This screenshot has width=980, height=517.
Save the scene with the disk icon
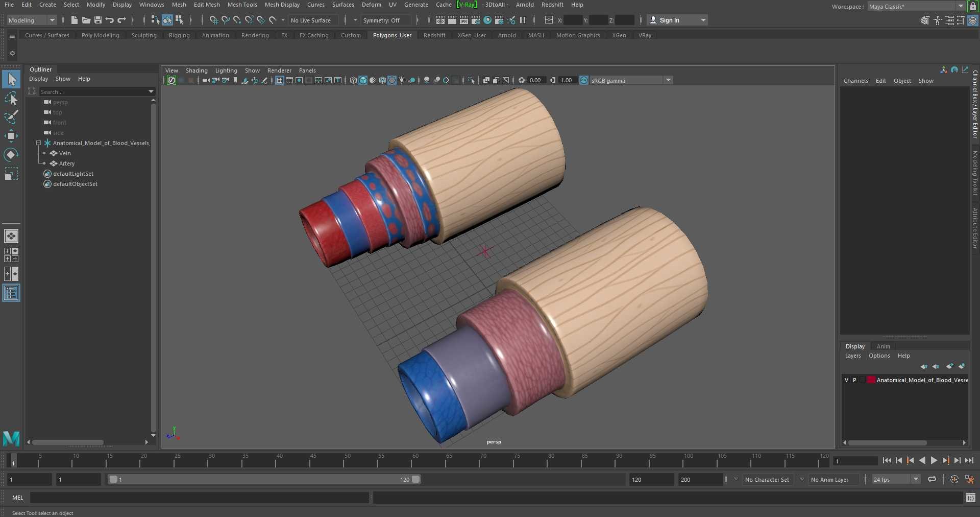(98, 20)
